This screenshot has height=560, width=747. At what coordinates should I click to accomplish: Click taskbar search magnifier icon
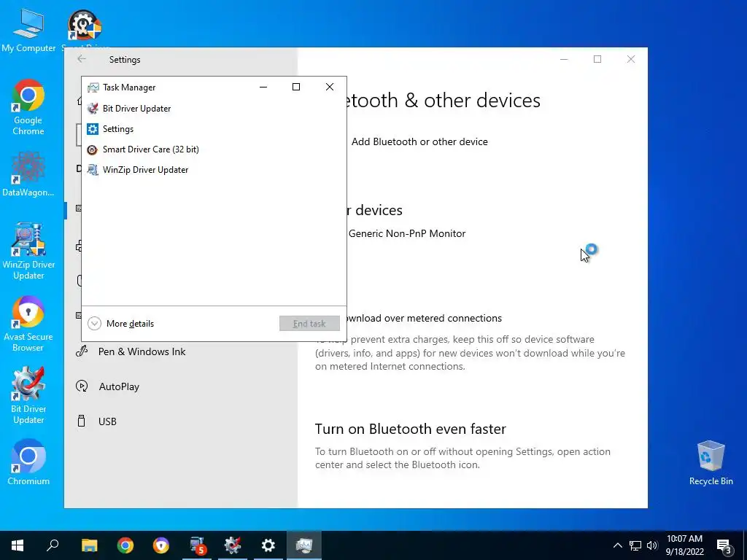pos(53,545)
